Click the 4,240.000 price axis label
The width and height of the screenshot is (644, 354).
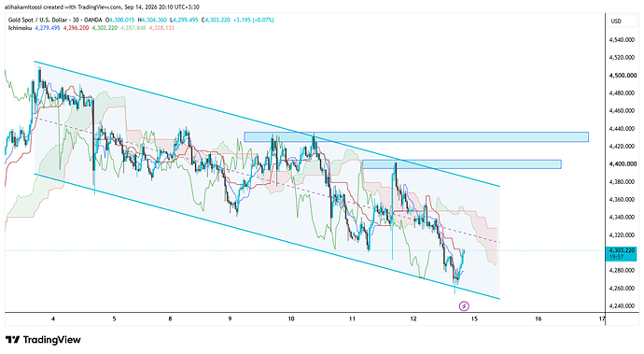point(623,305)
